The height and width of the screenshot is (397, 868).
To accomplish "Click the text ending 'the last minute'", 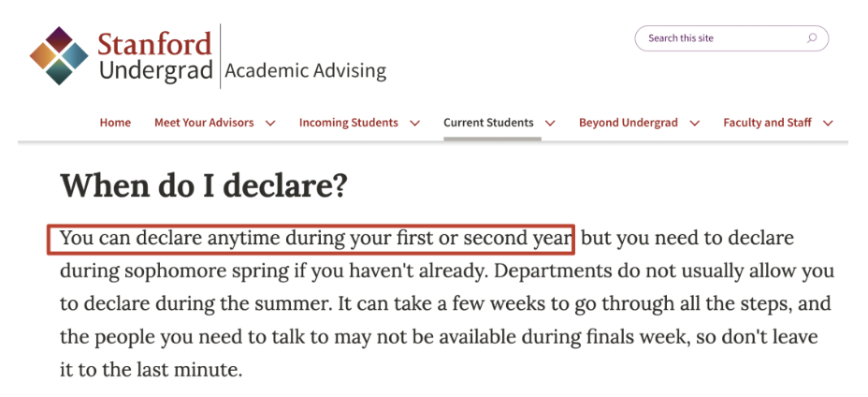I will click(x=152, y=370).
